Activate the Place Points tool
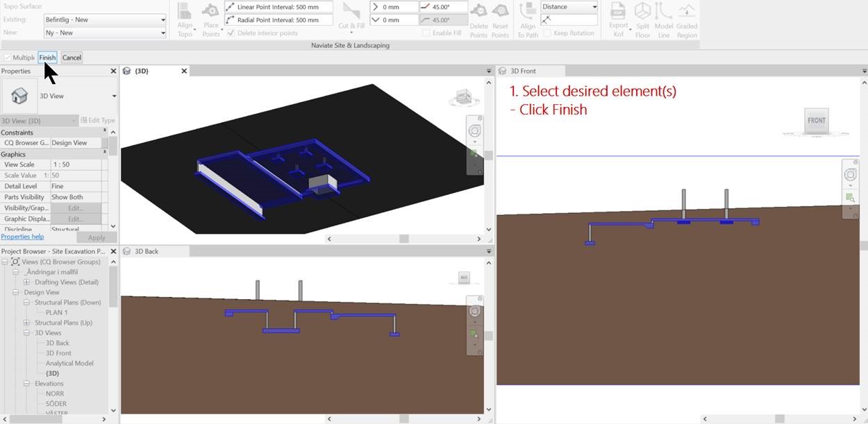Image resolution: width=868 pixels, height=424 pixels. click(210, 17)
